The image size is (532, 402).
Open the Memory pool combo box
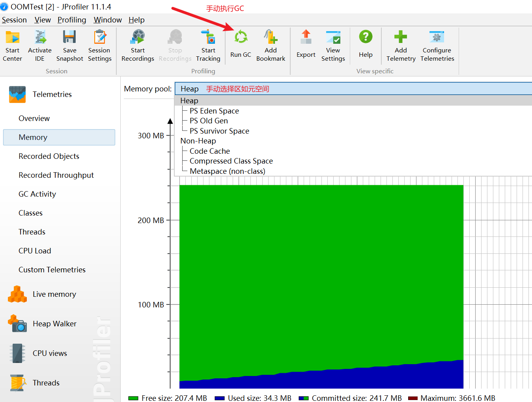[353, 89]
